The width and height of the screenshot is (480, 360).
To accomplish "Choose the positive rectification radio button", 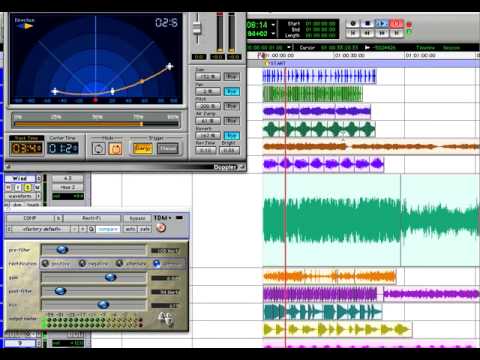I will 46,264.
